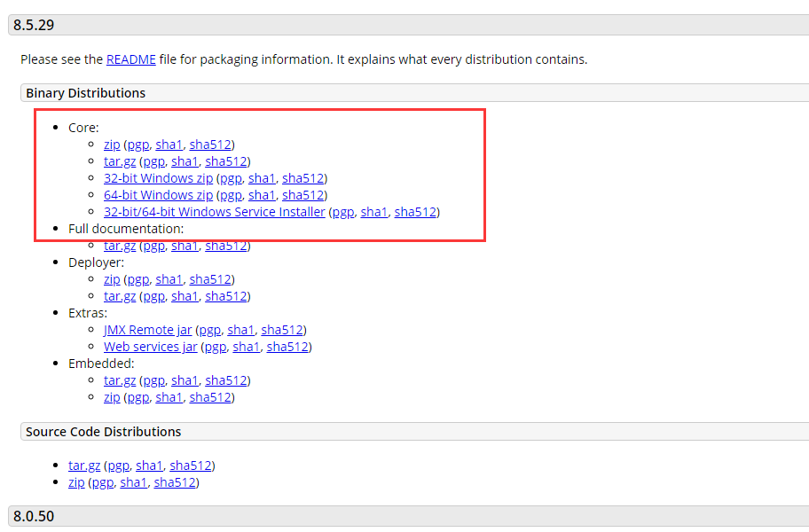Image resolution: width=809 pixels, height=532 pixels.
Task: Open pgp signature for Deployer zip
Action: [x=138, y=279]
